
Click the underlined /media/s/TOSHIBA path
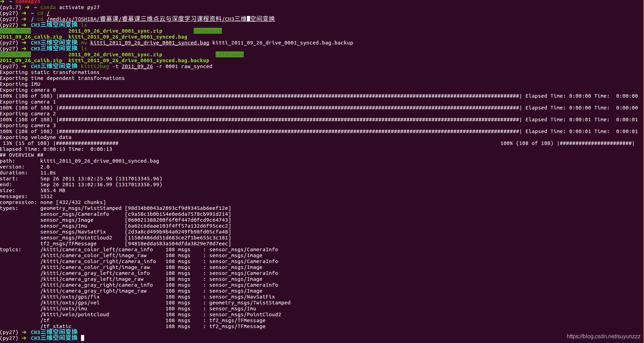pos(161,19)
